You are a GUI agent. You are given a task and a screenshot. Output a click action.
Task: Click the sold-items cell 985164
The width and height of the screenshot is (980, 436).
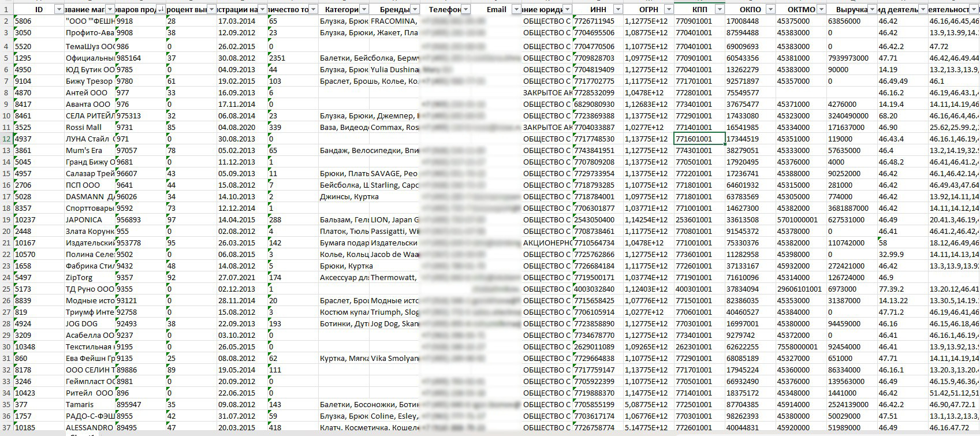[x=140, y=58]
